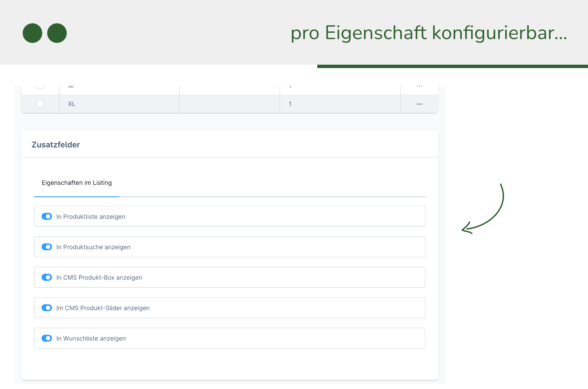Disable the 'In Wunschliste anzeigen' toggle
The height and width of the screenshot is (389, 588).
[47, 338]
